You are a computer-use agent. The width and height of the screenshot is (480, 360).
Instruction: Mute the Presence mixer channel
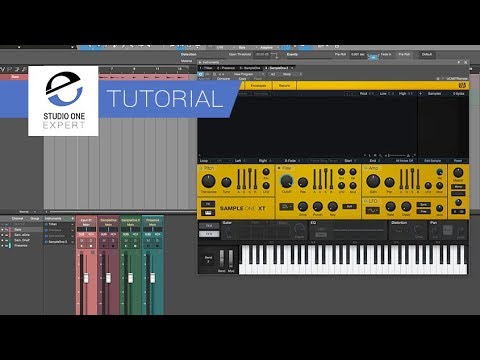148,240
